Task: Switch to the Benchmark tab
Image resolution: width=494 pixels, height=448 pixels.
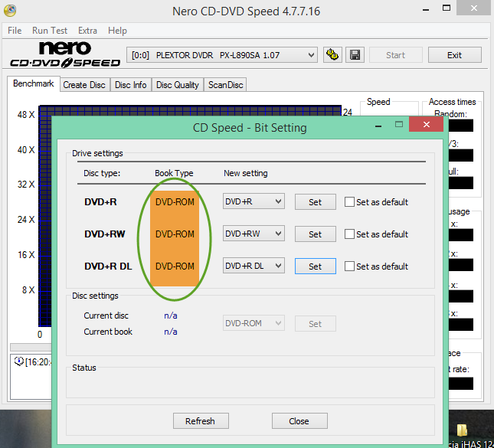Action: tap(34, 83)
